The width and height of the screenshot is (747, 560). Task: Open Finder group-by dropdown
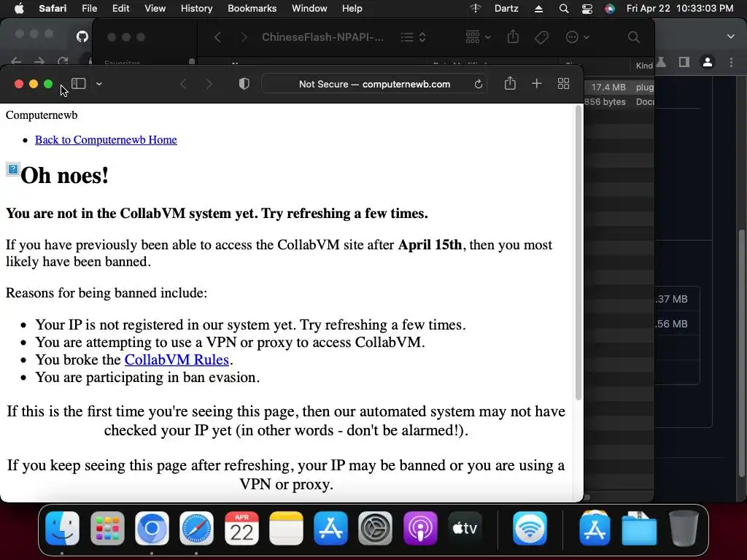click(478, 37)
